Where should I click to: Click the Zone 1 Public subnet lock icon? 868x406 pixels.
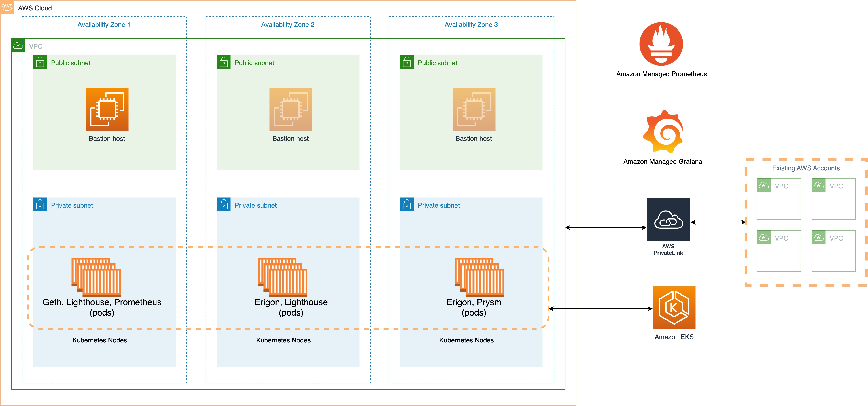[x=40, y=62]
